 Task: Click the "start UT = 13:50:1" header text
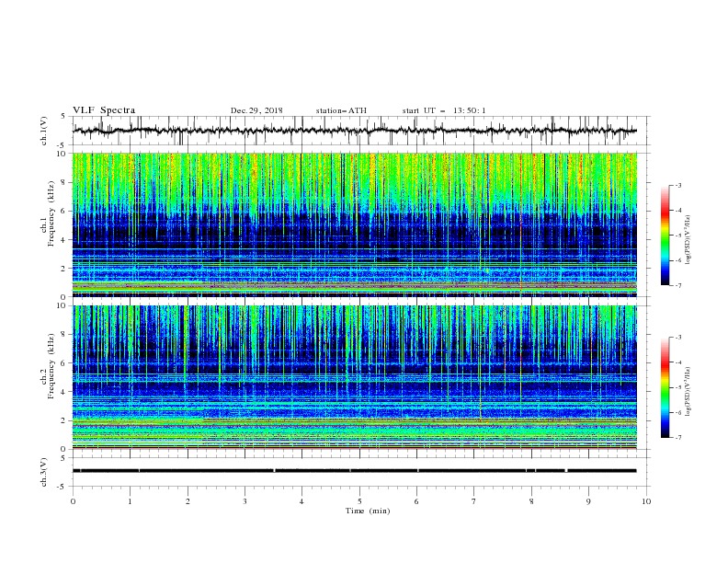click(x=444, y=110)
